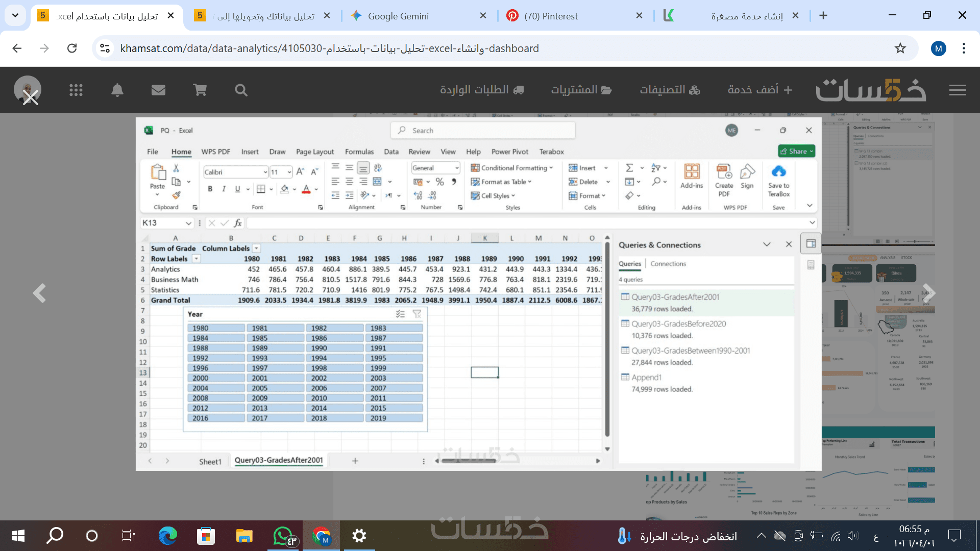Reload the current page
The width and height of the screenshot is (980, 551).
(72, 48)
